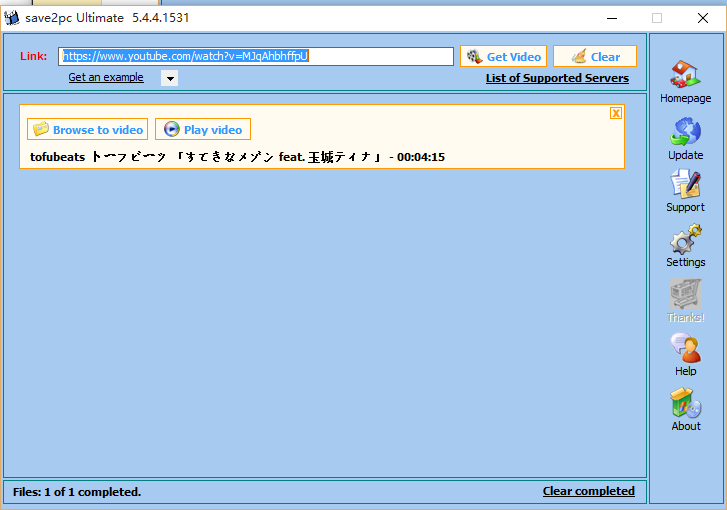Maximize the save2pc Ultimate window

(x=657, y=18)
